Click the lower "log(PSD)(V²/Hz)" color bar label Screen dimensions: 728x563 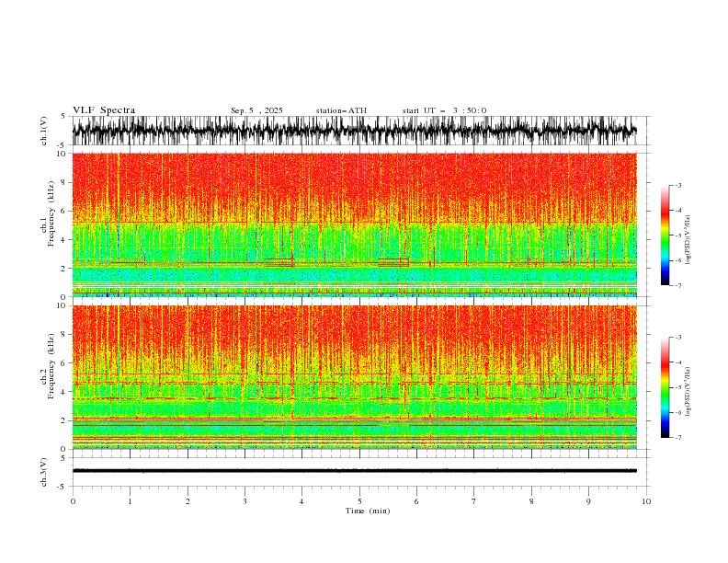tap(688, 392)
